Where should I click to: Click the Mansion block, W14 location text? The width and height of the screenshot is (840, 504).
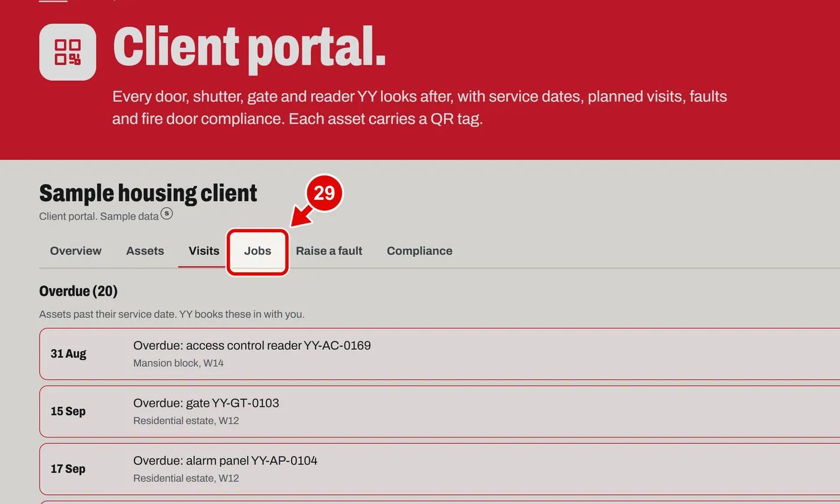tap(178, 363)
